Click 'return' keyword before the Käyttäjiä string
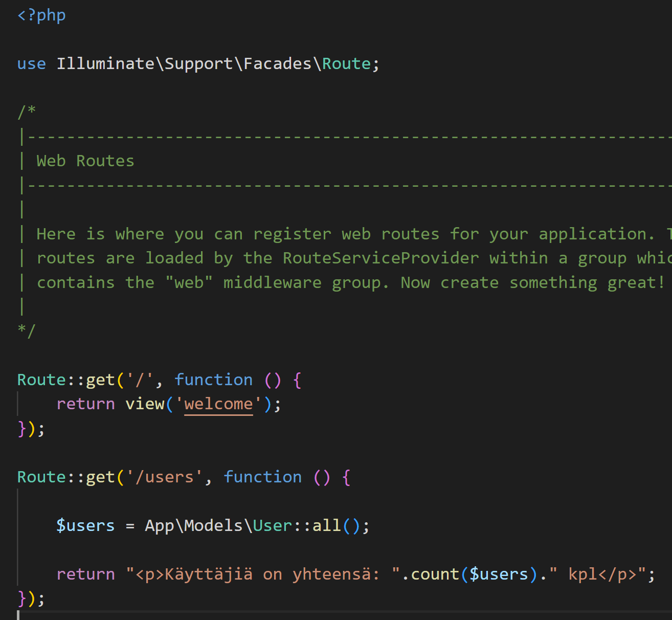The image size is (672, 620). coord(86,574)
